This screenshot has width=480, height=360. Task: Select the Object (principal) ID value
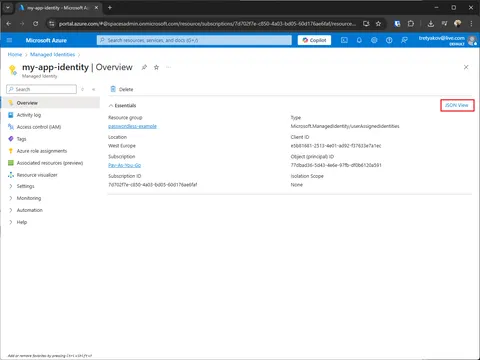coord(336,165)
